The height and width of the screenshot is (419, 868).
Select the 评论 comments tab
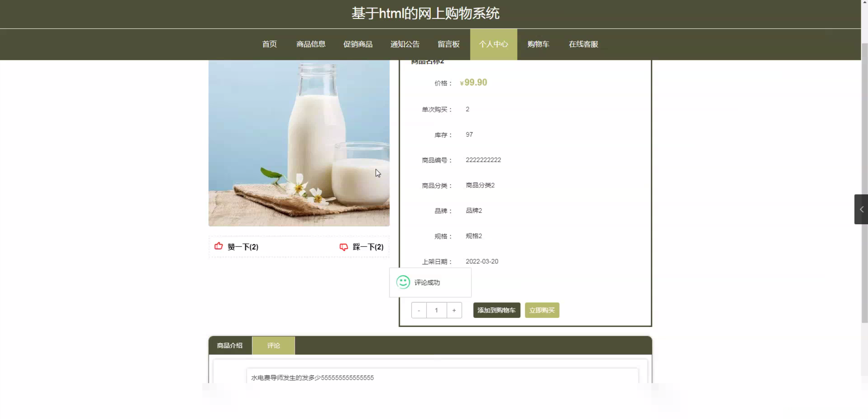273,346
